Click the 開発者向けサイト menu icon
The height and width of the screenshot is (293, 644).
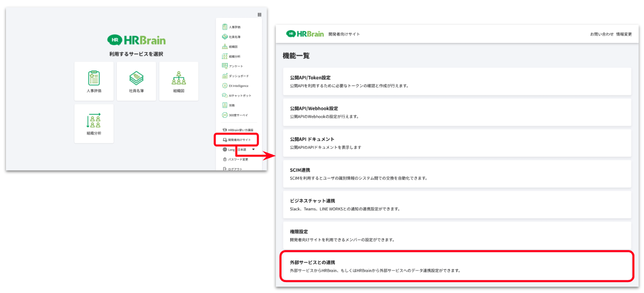pos(225,140)
